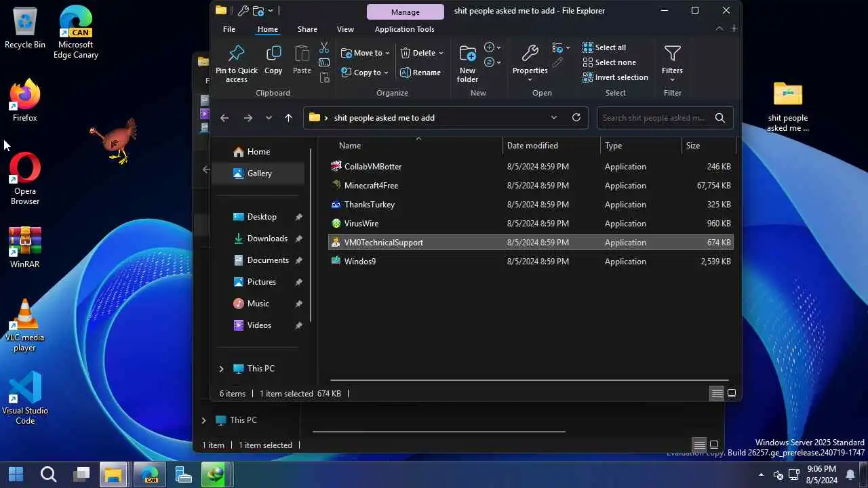Click the Copy path icon under scissors

324,63
